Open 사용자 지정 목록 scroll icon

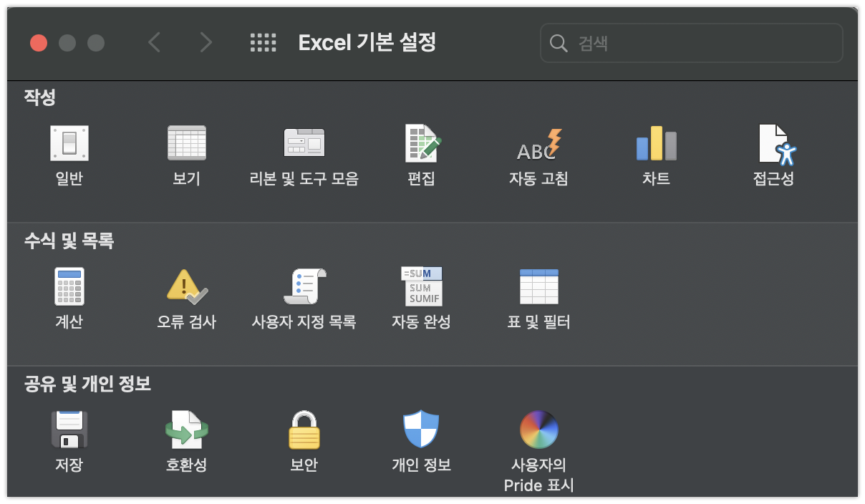click(x=304, y=286)
